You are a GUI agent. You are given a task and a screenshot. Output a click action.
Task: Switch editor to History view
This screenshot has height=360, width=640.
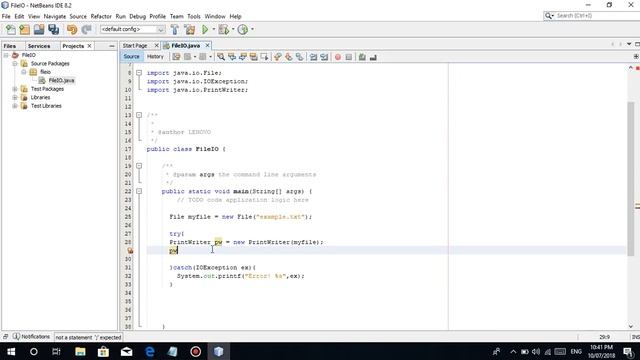tap(155, 57)
